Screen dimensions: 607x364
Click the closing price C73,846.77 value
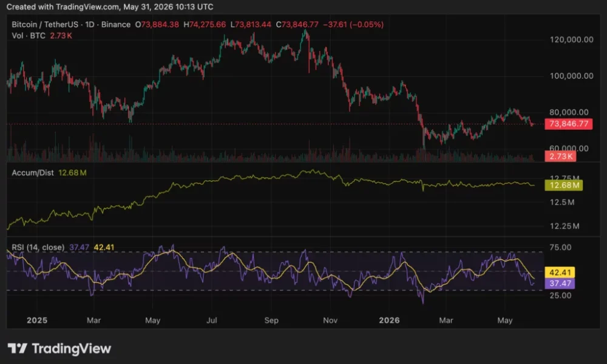[297, 24]
